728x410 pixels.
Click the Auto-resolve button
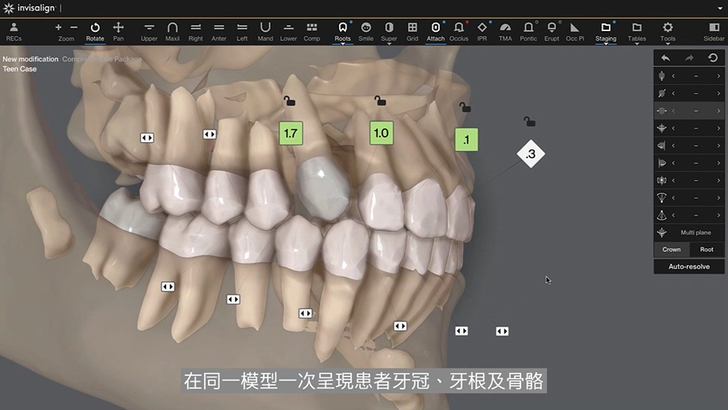pyautogui.click(x=689, y=267)
